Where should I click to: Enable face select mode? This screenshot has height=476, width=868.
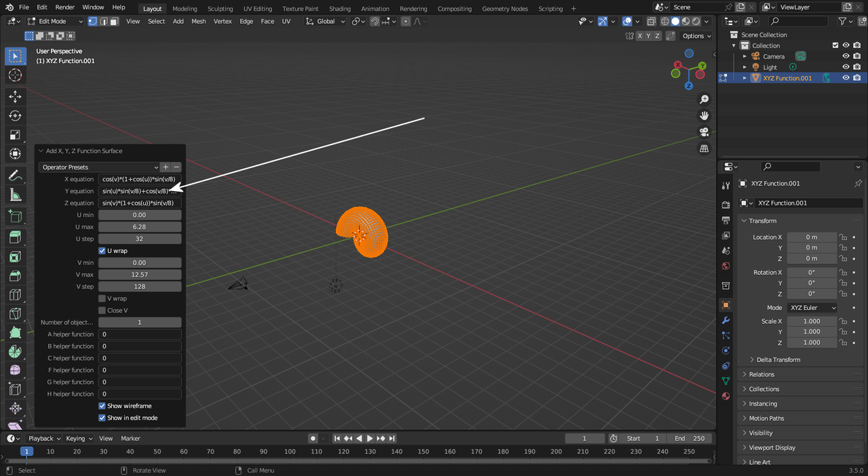click(114, 21)
